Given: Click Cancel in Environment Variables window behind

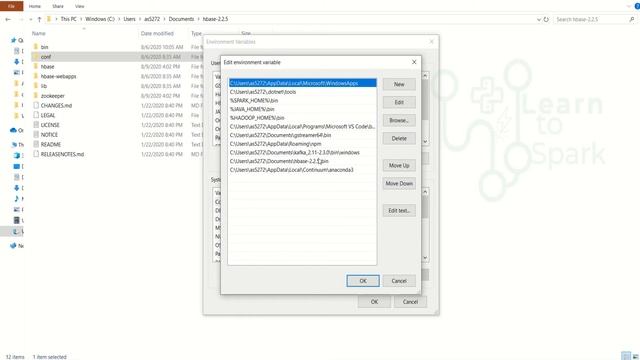Looking at the screenshot, I should click(x=410, y=302).
